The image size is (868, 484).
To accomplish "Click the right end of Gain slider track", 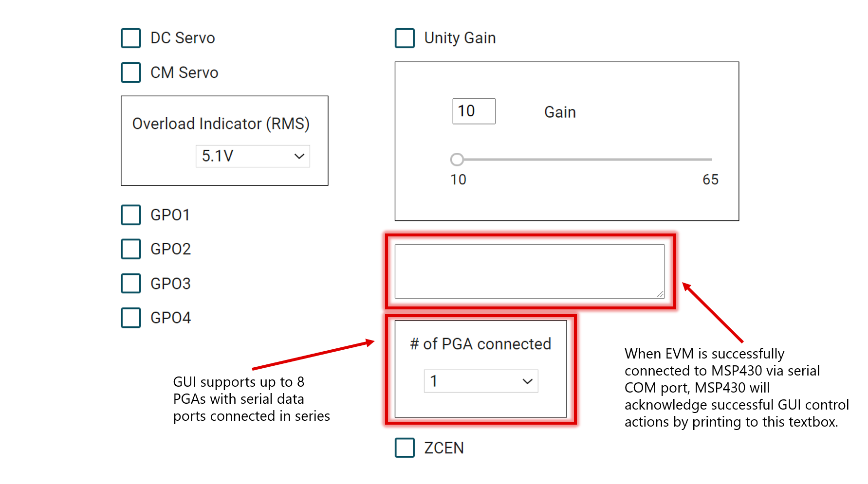I will tap(710, 160).
